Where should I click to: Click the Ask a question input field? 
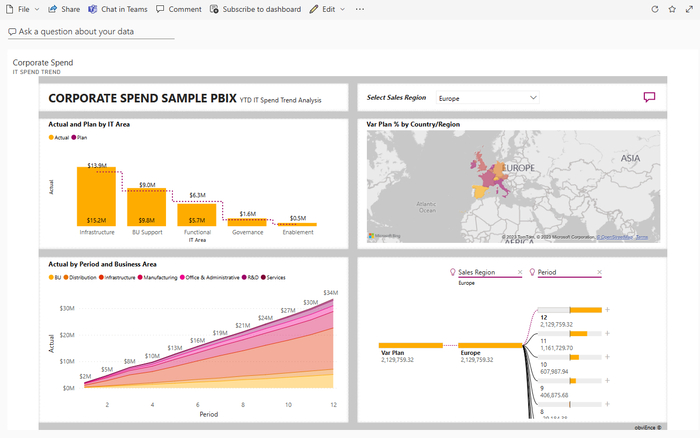(90, 32)
